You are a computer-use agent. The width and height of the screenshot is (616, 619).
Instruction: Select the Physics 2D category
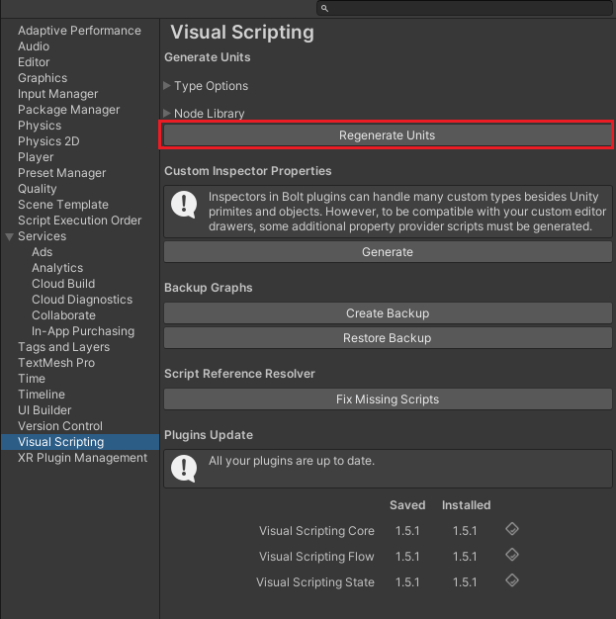click(x=49, y=141)
